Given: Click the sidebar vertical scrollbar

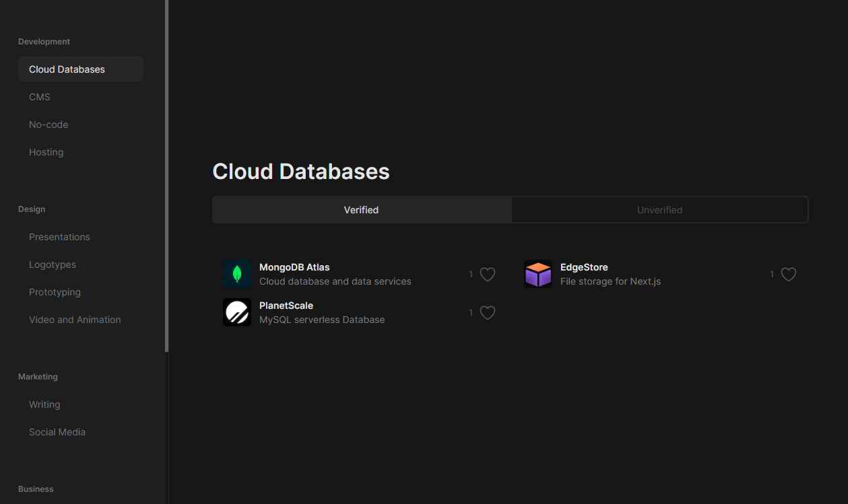Looking at the screenshot, I should click(x=166, y=176).
